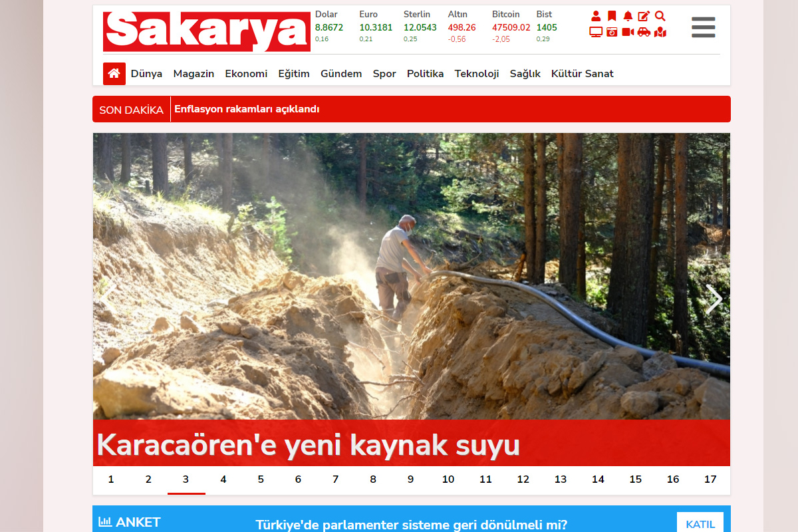Viewport: 798px width, 532px height.
Task: Click the TV monitor icon
Action: 596,32
